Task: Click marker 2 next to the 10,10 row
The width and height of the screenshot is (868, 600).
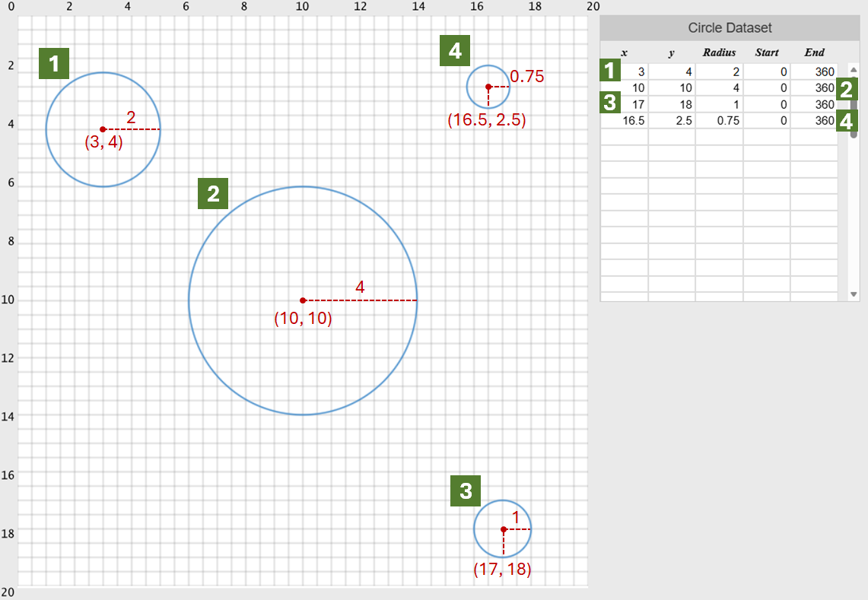Action: pyautogui.click(x=846, y=87)
